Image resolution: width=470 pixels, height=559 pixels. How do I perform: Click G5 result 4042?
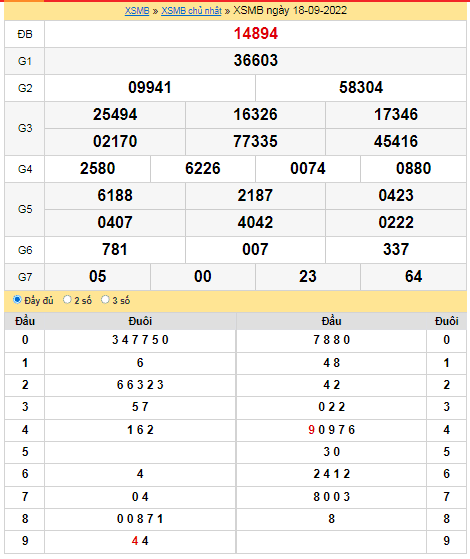(255, 222)
